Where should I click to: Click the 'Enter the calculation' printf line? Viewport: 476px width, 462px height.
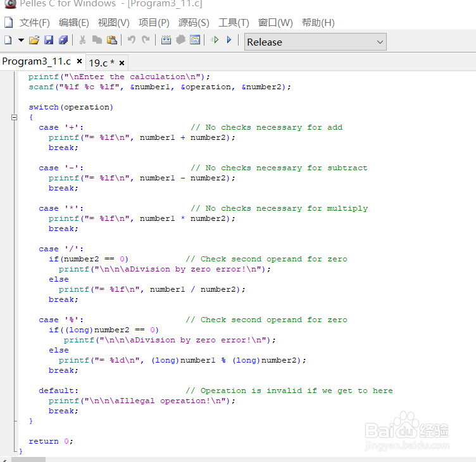[x=119, y=77]
